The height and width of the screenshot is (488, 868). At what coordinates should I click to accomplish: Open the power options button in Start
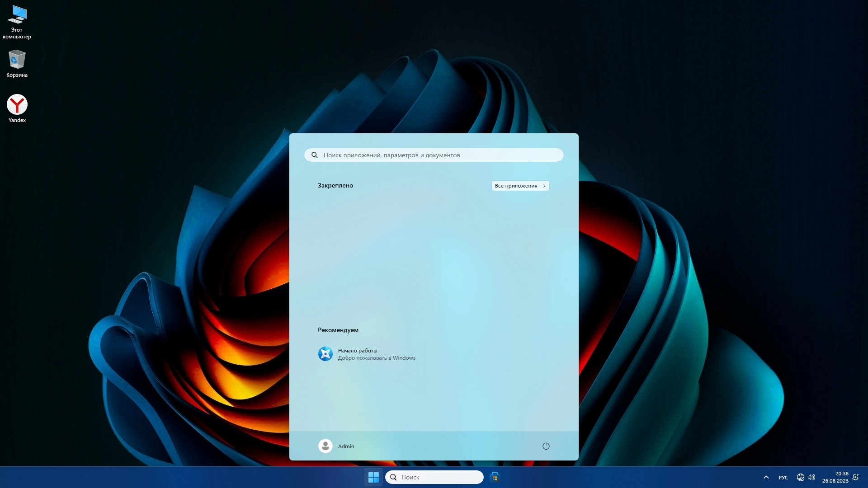[x=546, y=446]
